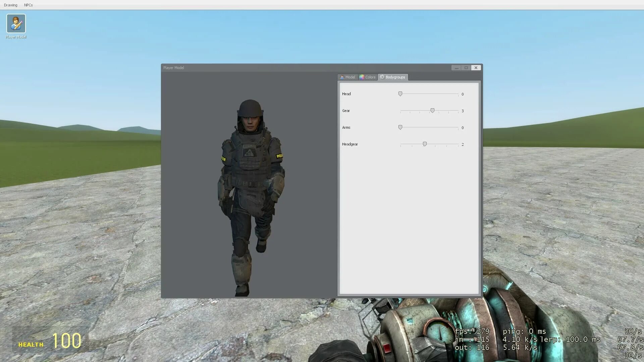Minimize the Player Model window
Screen dimensions: 644x362
[456, 68]
